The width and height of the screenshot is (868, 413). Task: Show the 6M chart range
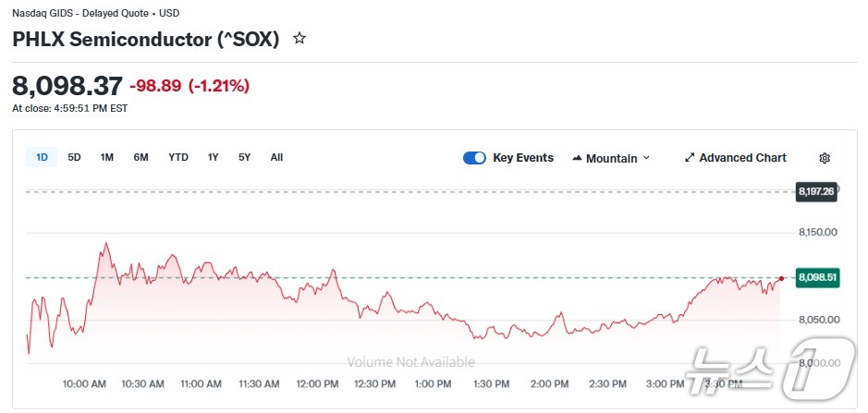(141, 157)
